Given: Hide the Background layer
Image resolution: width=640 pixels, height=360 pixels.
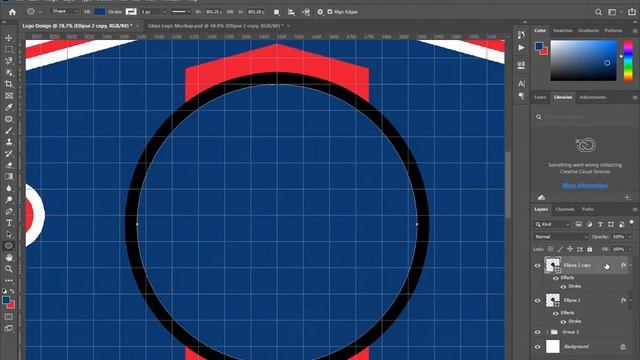Looking at the screenshot, I should click(x=538, y=347).
